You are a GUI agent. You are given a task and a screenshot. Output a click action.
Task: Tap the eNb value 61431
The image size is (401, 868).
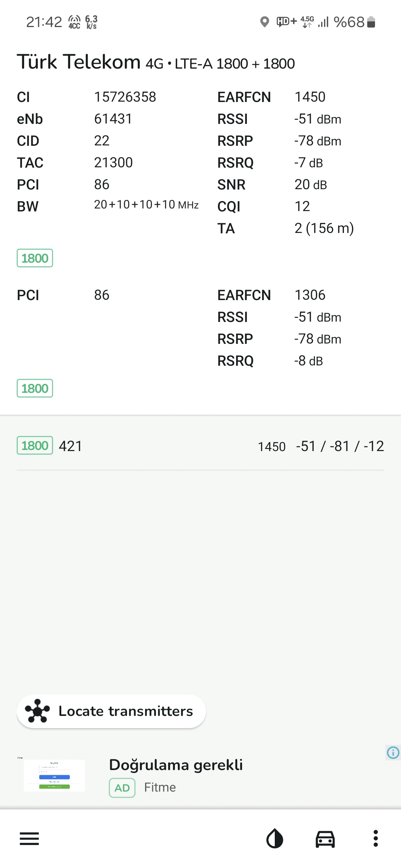pyautogui.click(x=113, y=119)
